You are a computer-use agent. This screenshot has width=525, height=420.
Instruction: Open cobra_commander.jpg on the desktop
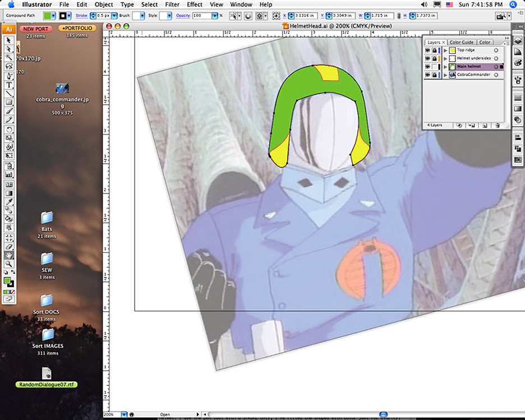(62, 89)
